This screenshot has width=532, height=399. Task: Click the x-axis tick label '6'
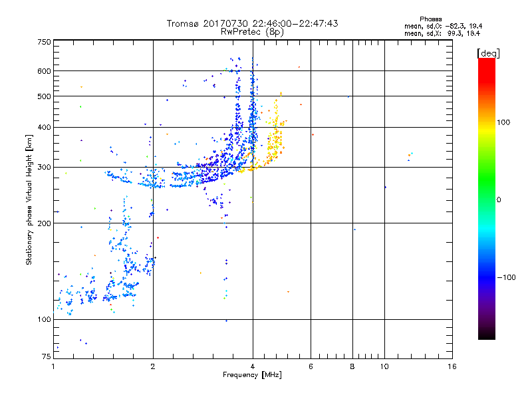(311, 366)
